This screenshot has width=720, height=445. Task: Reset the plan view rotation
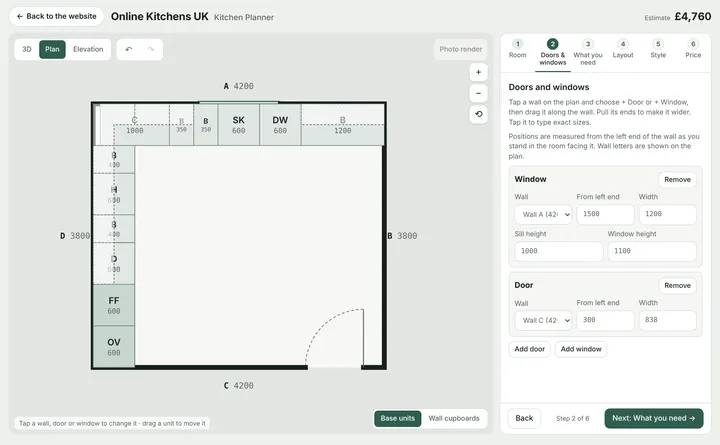point(478,114)
